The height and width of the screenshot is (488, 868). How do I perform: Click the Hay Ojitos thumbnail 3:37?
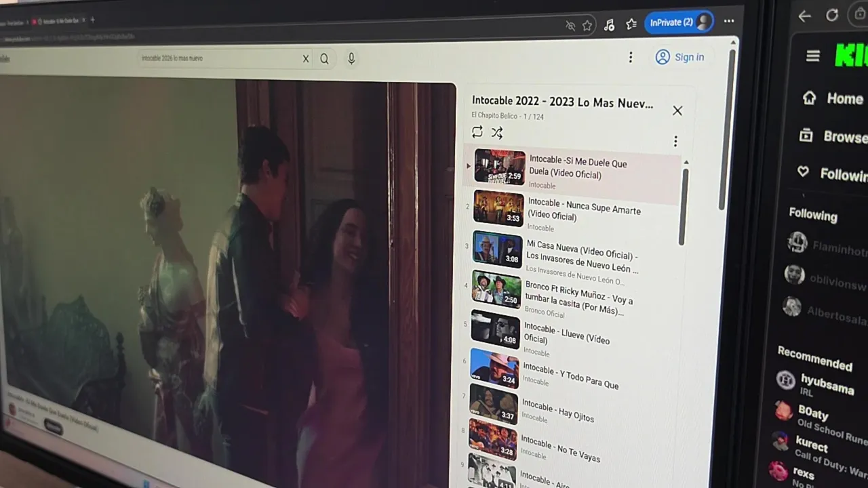coord(493,405)
